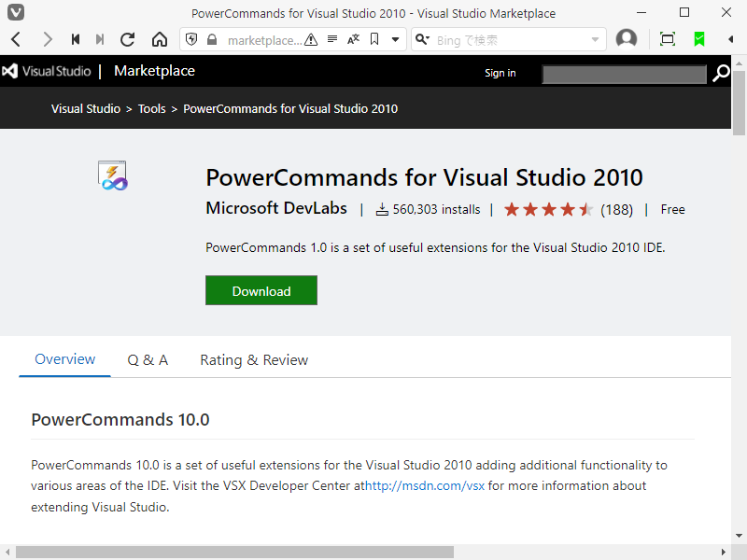Click the green bookmark extension icon

tap(699, 39)
